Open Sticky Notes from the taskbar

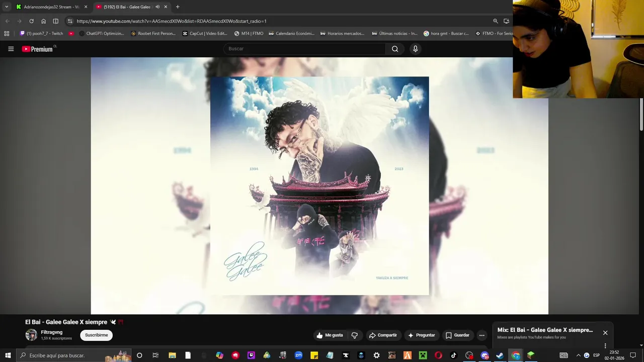tap(314, 355)
